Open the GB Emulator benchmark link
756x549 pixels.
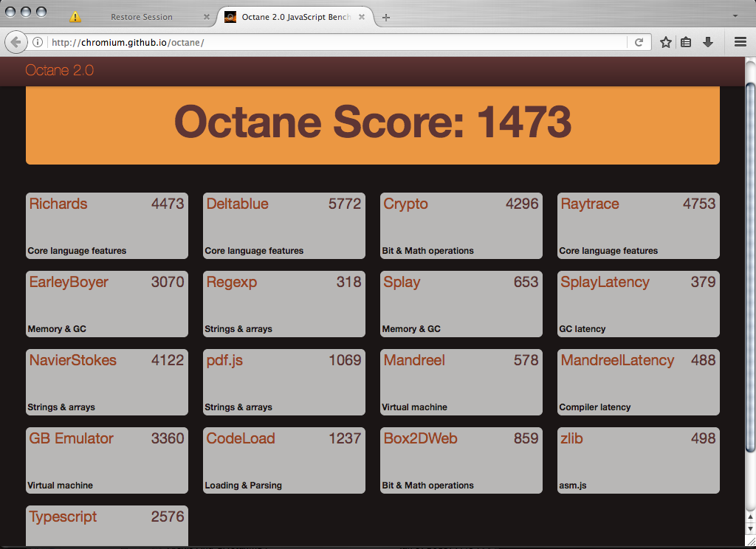point(72,438)
